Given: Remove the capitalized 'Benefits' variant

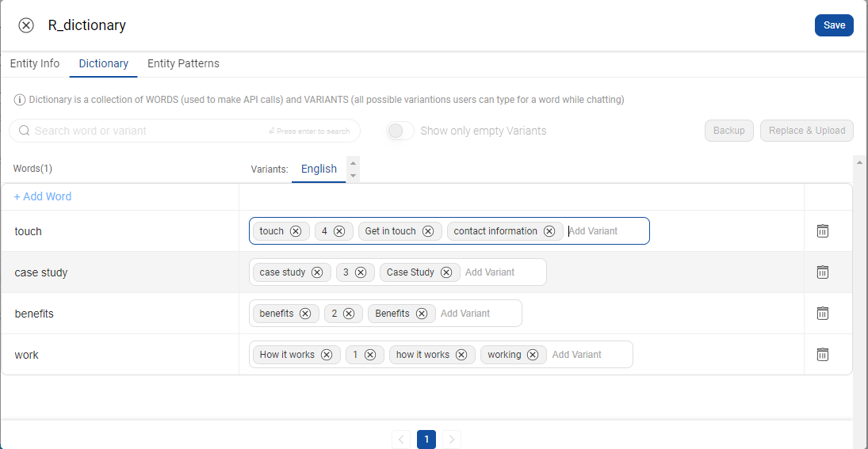Looking at the screenshot, I should 422,314.
